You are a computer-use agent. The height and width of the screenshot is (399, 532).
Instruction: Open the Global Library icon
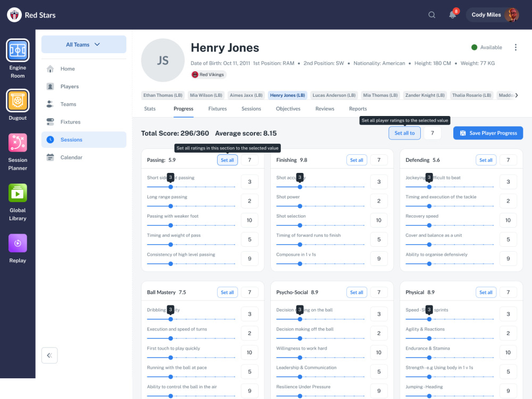pyautogui.click(x=18, y=193)
